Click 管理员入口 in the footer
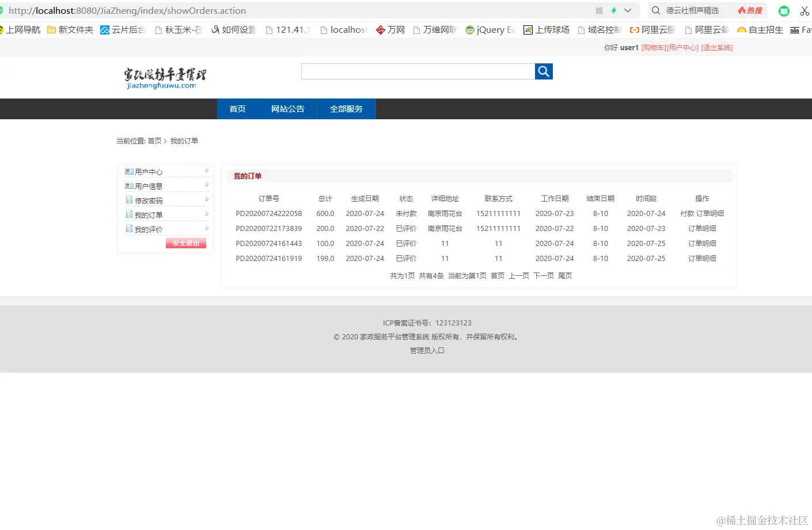This screenshot has height=530, width=812. click(x=427, y=350)
